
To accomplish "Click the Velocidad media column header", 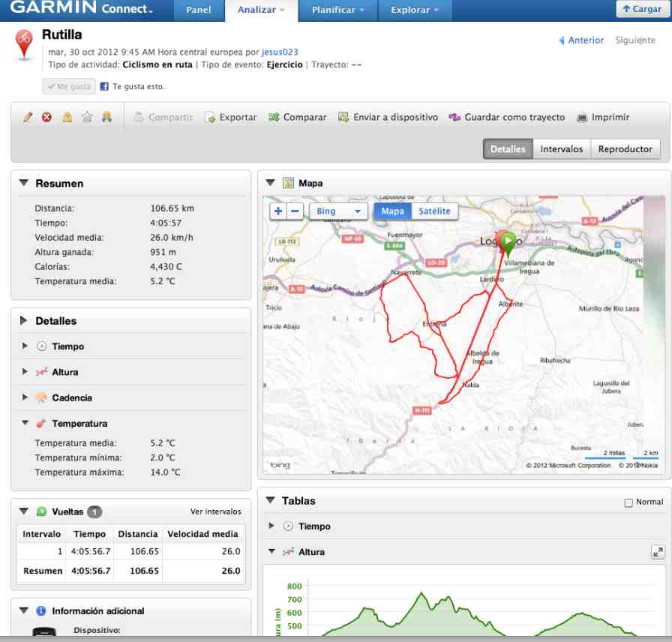I will tap(202, 534).
